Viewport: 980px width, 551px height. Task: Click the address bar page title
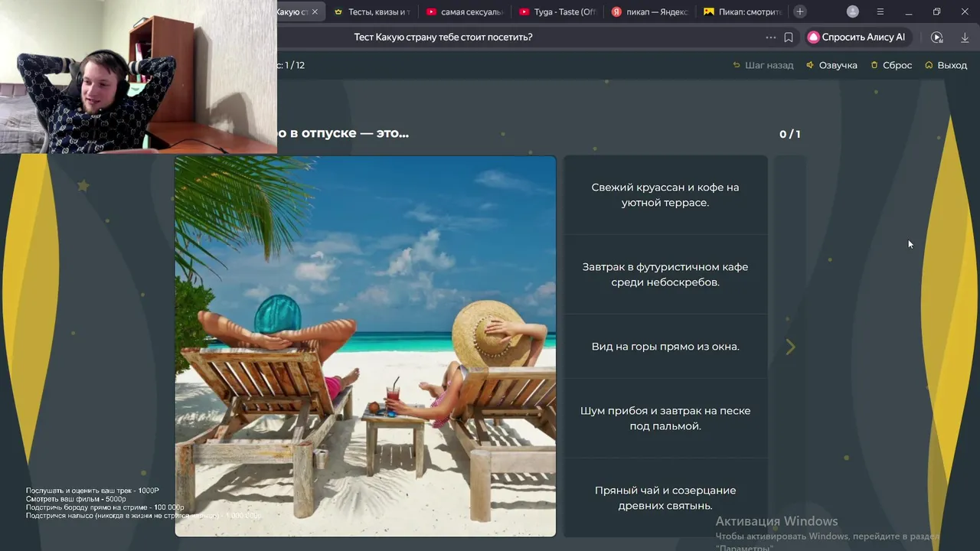pos(443,37)
